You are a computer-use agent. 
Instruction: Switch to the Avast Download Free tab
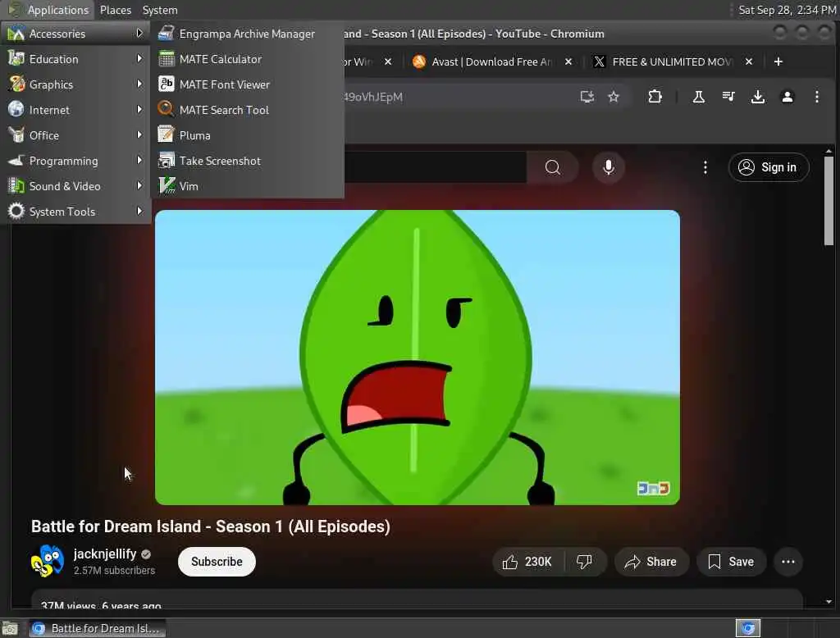point(491,62)
